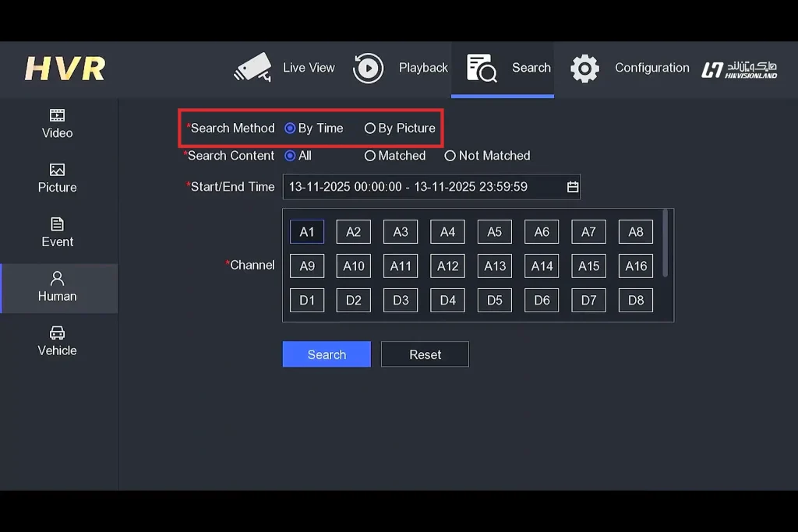798x532 pixels.
Task: Click the Live View camera icon
Action: (x=252, y=68)
